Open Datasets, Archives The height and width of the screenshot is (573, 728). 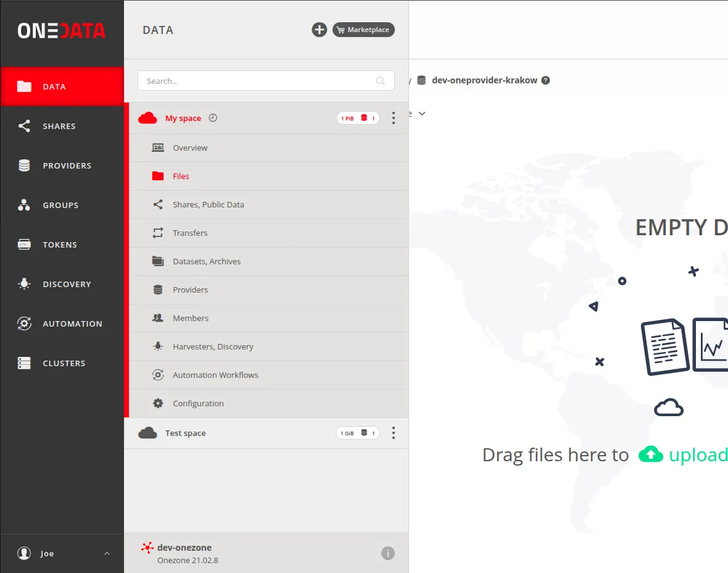[269, 261]
